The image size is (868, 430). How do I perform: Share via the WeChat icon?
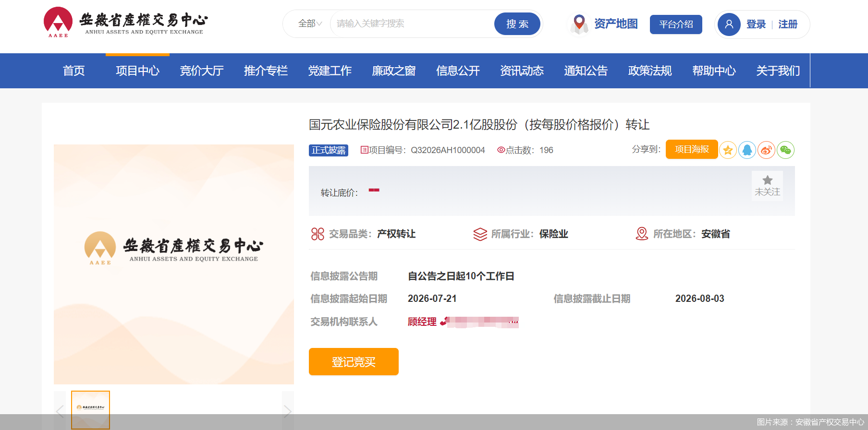coord(785,150)
